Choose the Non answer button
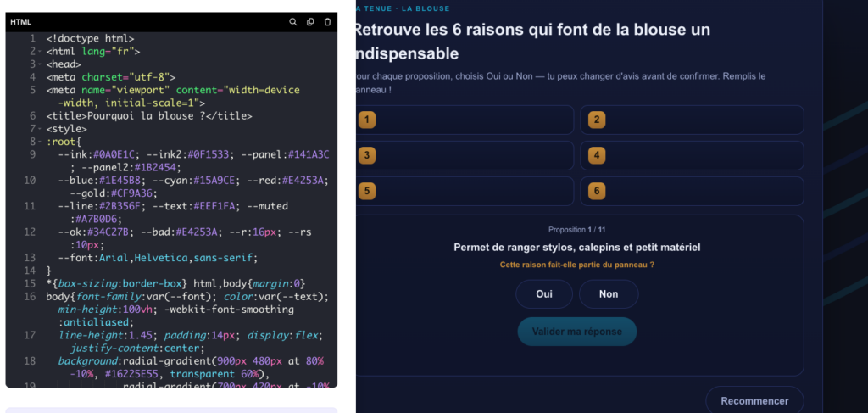Image resolution: width=868 pixels, height=413 pixels. [609, 294]
